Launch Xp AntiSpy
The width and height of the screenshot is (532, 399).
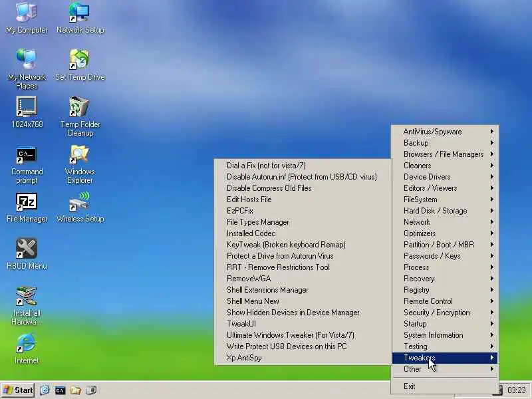(303, 358)
